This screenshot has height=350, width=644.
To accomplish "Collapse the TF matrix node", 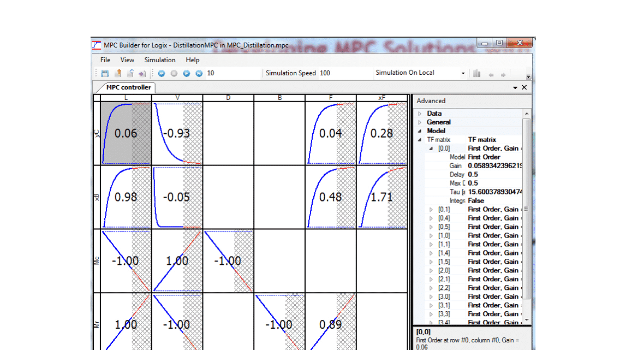I will coord(420,140).
